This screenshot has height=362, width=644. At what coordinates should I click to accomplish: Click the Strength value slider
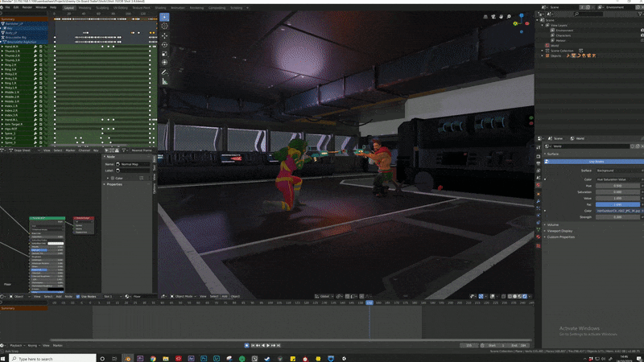coord(617,217)
